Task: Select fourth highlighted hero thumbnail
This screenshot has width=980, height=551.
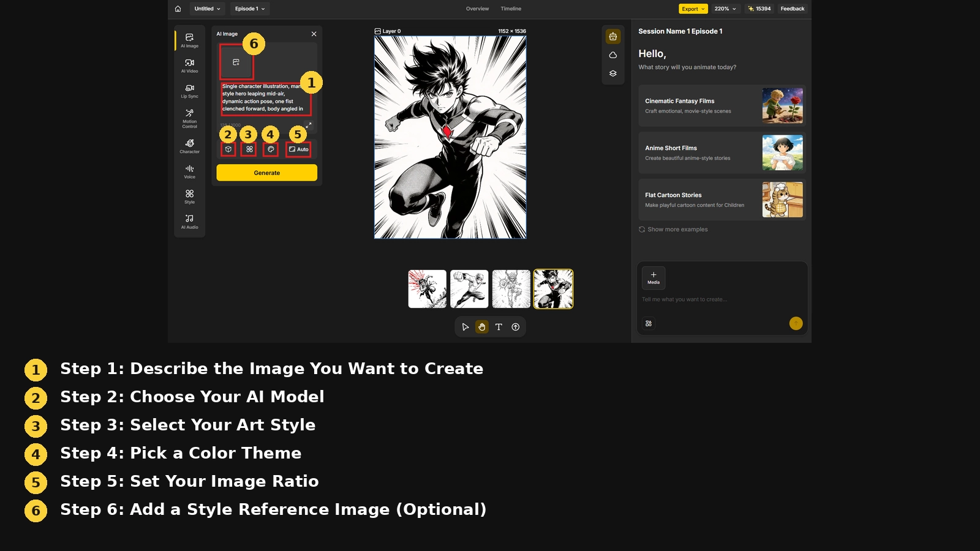Action: coord(553,289)
